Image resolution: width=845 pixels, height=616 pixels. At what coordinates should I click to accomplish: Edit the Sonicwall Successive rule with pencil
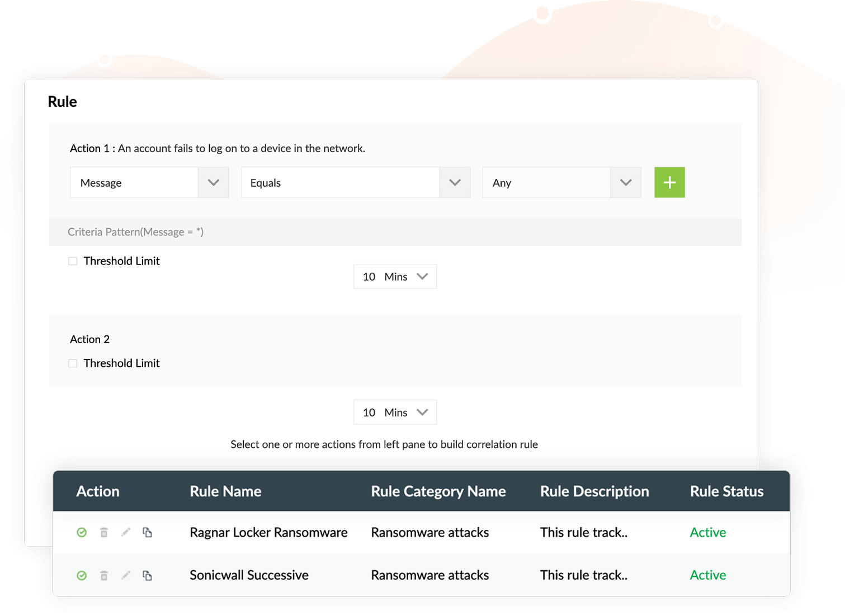click(126, 575)
